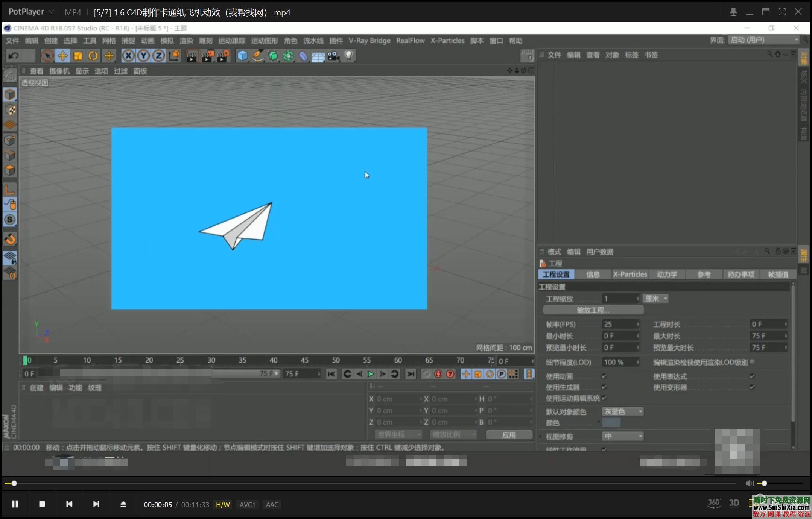Screen dimensions: 812x519
Task: Click the light bulb icon
Action: tap(349, 56)
